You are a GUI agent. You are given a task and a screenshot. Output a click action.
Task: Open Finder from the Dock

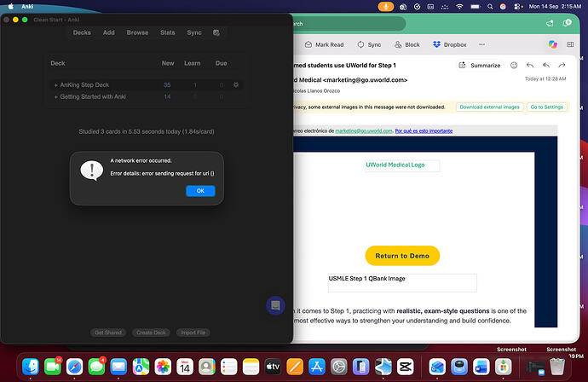[x=31, y=367]
